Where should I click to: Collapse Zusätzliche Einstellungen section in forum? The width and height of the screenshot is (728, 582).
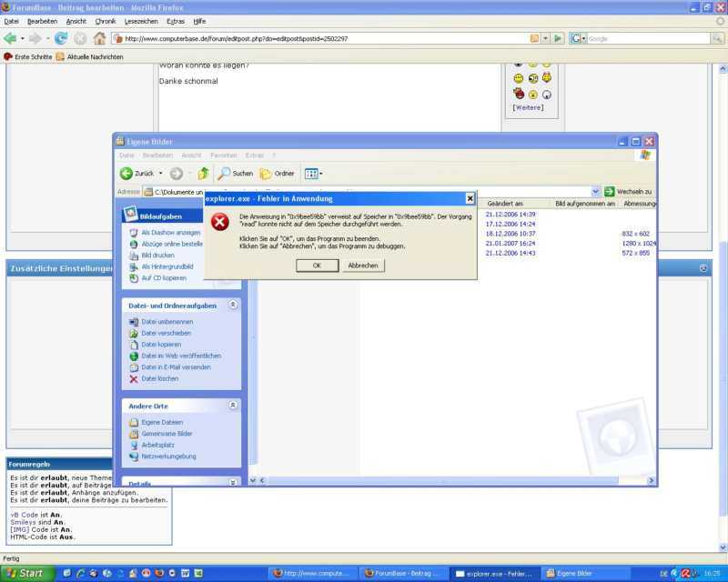pyautogui.click(x=703, y=268)
